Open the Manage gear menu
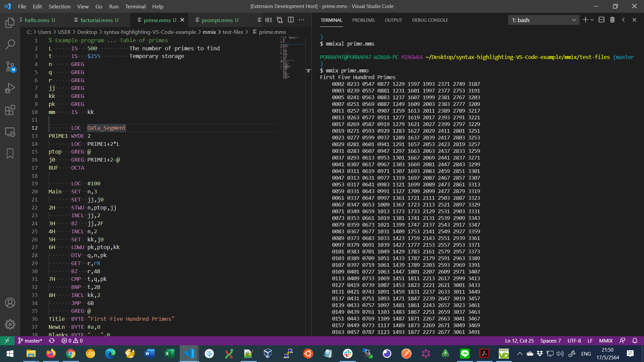The image size is (644, 362). pyautogui.click(x=10, y=324)
